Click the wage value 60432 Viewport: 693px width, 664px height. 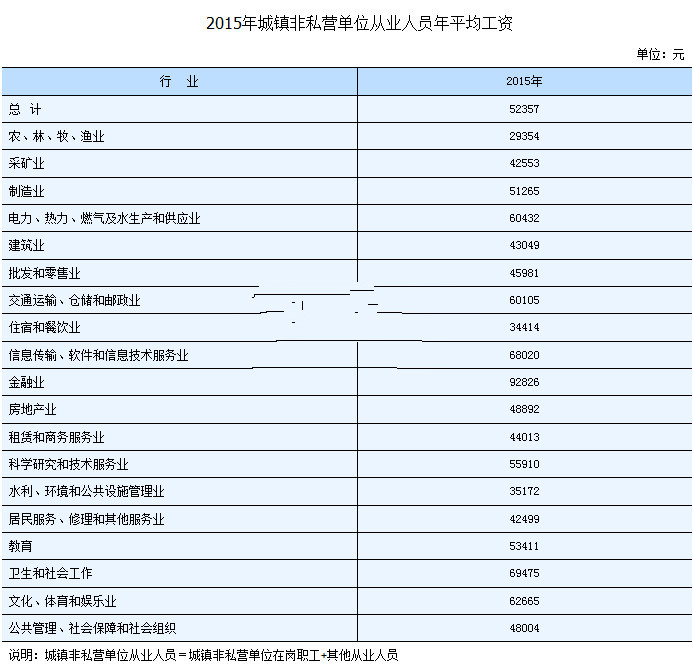(524, 218)
